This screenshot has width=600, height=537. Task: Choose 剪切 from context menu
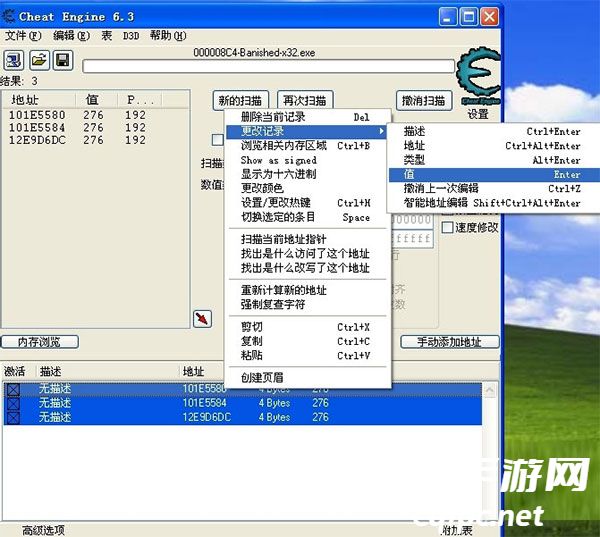pyautogui.click(x=306, y=327)
